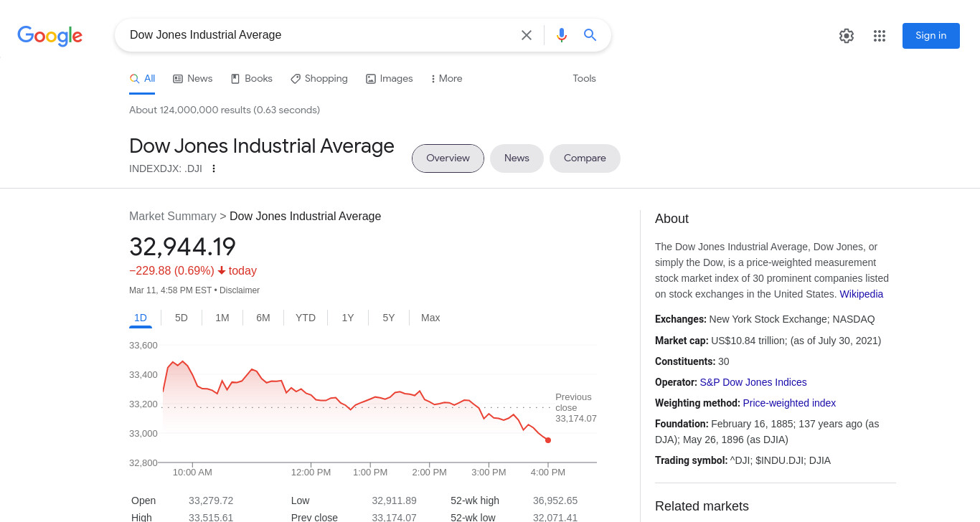Select the 1D chart range
The image size is (980, 522).
click(x=141, y=318)
